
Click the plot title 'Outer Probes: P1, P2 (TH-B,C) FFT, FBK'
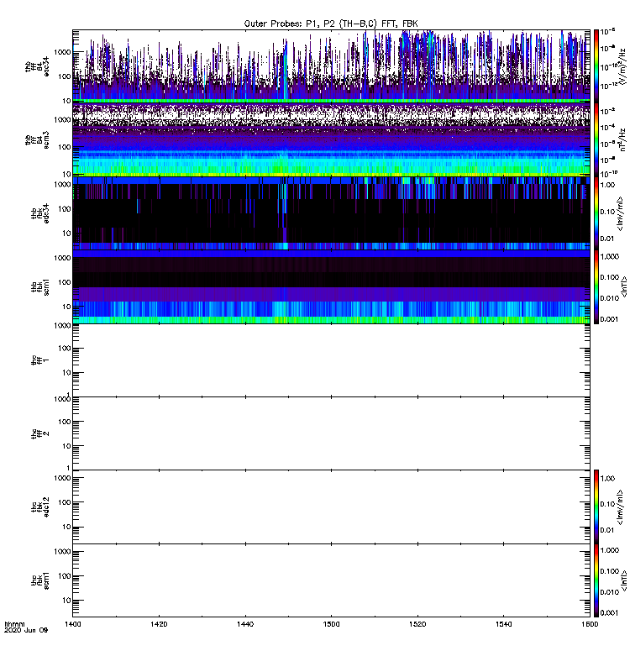pos(331,24)
